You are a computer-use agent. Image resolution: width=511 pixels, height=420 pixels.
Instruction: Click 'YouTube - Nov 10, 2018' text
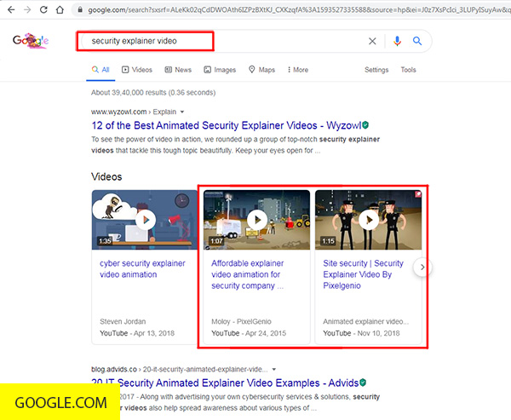click(x=361, y=333)
